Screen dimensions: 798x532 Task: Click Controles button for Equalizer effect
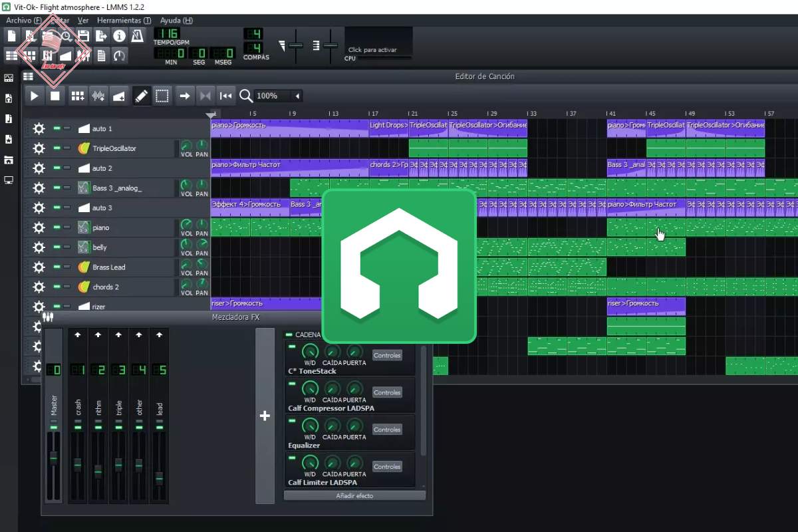[387, 430]
